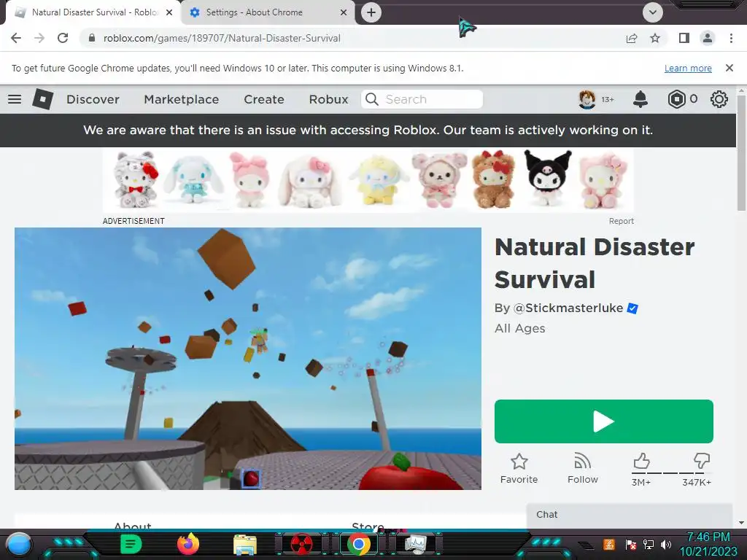
Task: Favorite the game with the star icon
Action: (519, 468)
